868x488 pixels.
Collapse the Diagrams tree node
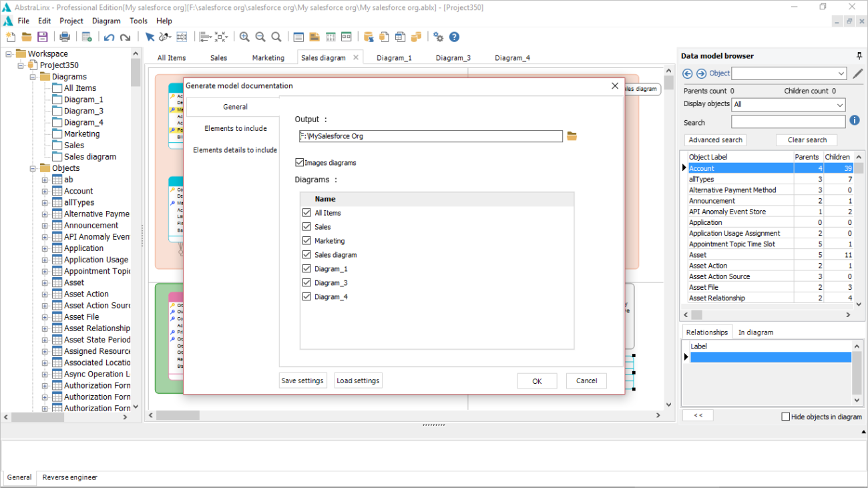(x=33, y=77)
